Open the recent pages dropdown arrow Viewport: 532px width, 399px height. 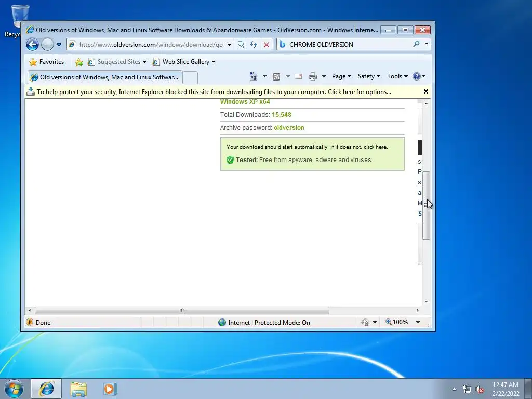pos(59,45)
